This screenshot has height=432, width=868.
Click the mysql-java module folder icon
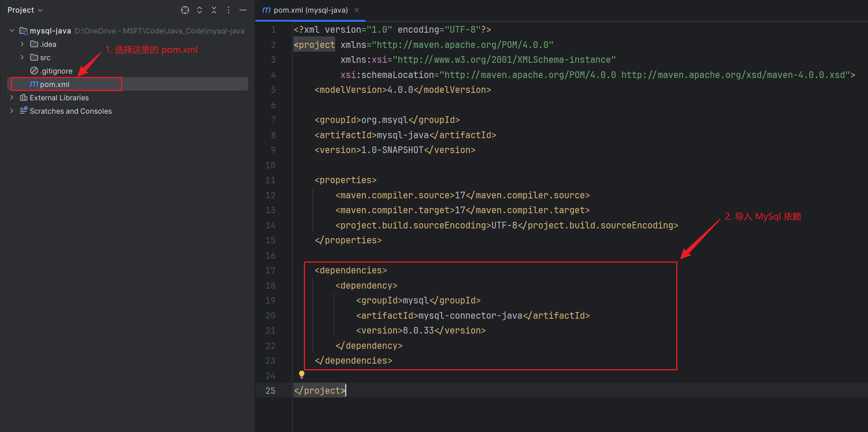(x=23, y=31)
